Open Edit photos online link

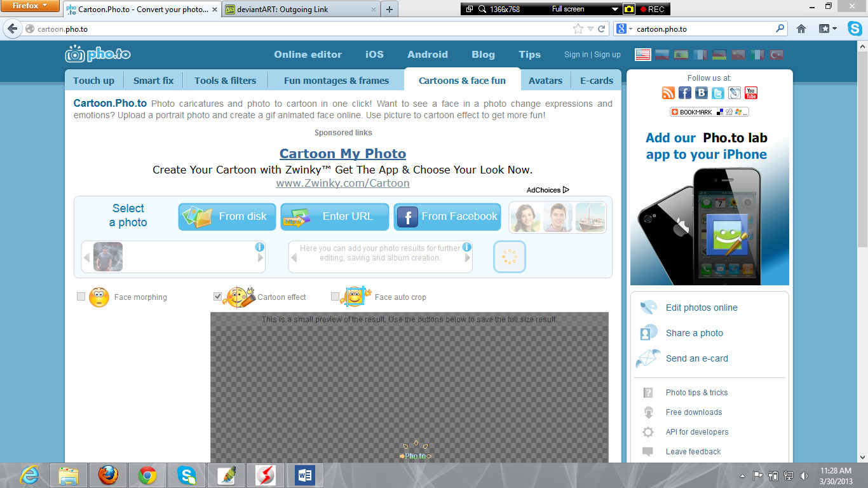(x=702, y=308)
